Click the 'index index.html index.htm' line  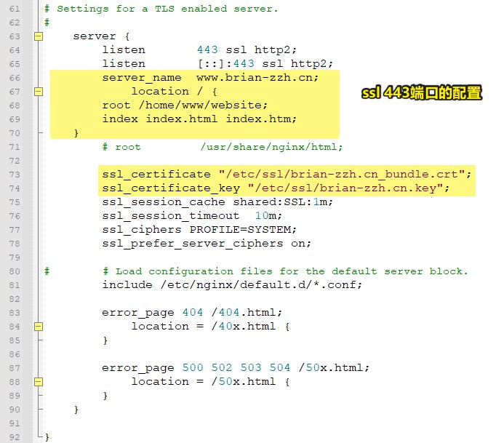[x=199, y=119]
